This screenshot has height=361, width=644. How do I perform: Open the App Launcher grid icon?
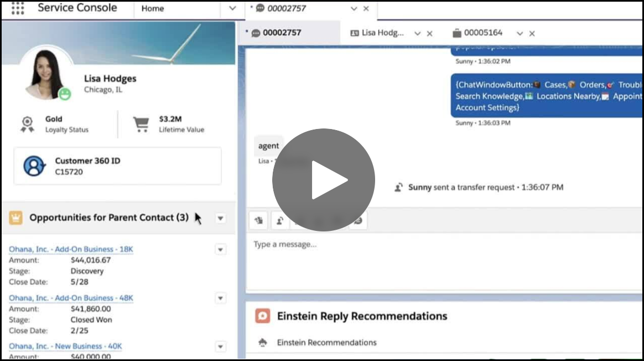point(18,8)
